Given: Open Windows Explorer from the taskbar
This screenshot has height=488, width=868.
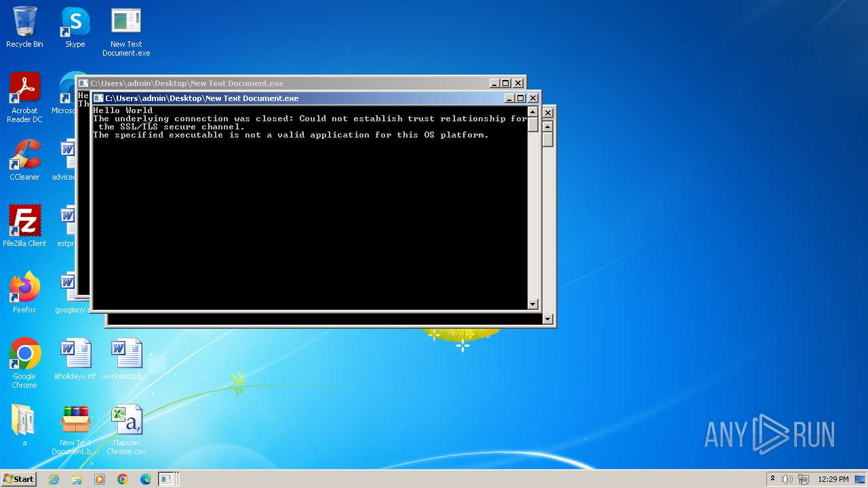Looking at the screenshot, I should click(77, 479).
